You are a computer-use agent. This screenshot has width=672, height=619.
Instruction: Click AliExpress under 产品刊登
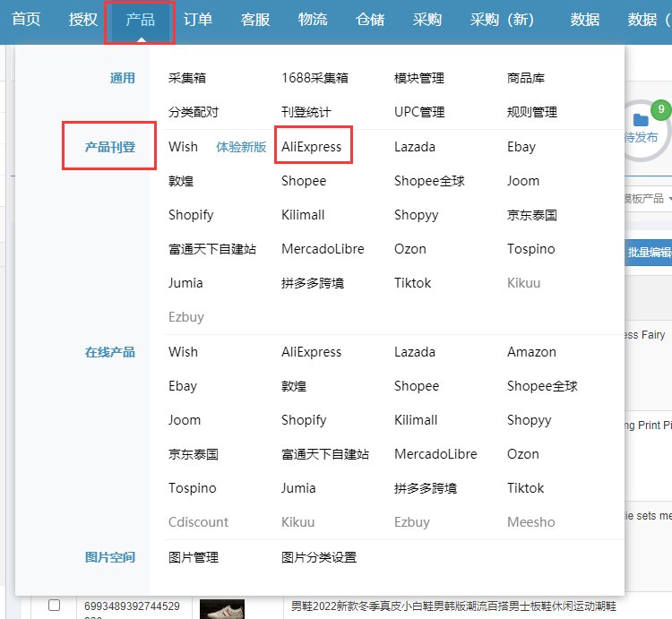pyautogui.click(x=311, y=147)
